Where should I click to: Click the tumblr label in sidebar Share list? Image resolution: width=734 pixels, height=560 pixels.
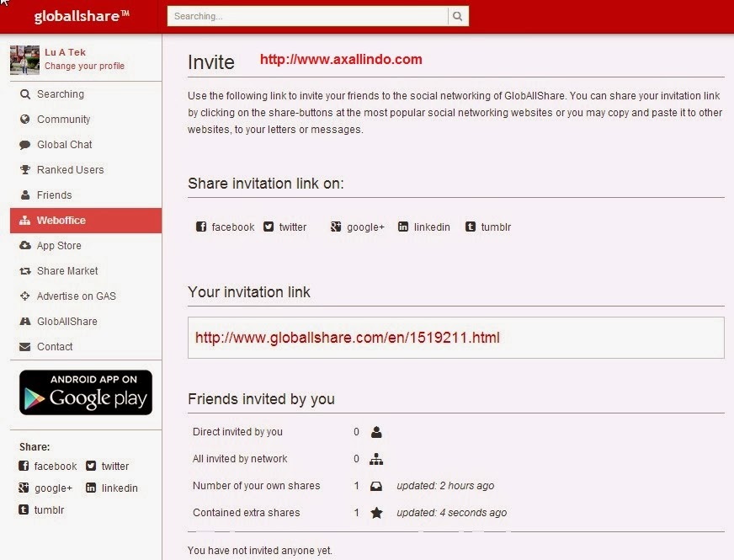coord(49,510)
